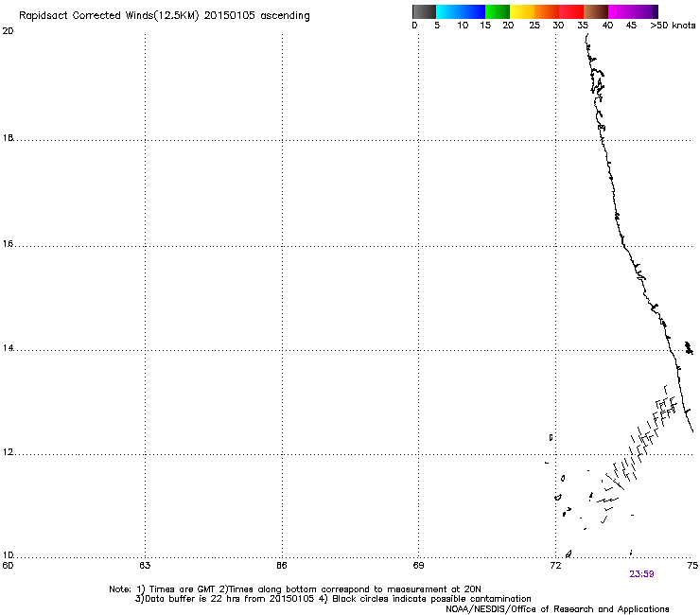Click the 'NOAA/NESDIS/Office of Research and Applications' credit
The height and width of the screenshot is (615, 700).
[557, 609]
